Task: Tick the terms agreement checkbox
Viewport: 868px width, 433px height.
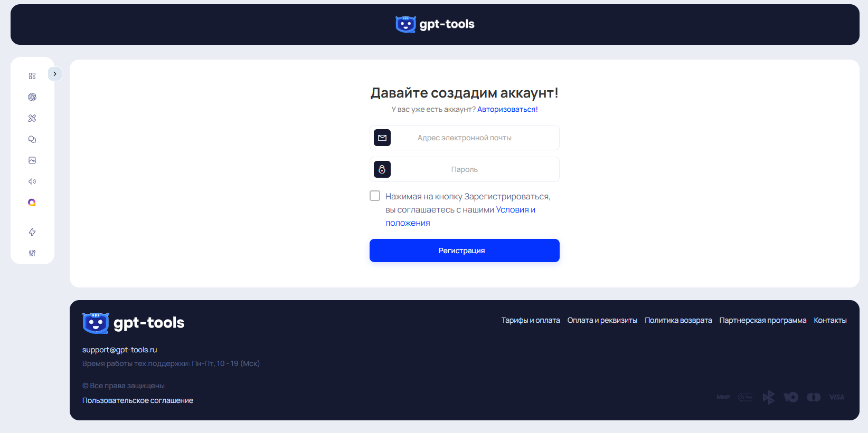Action: tap(375, 196)
